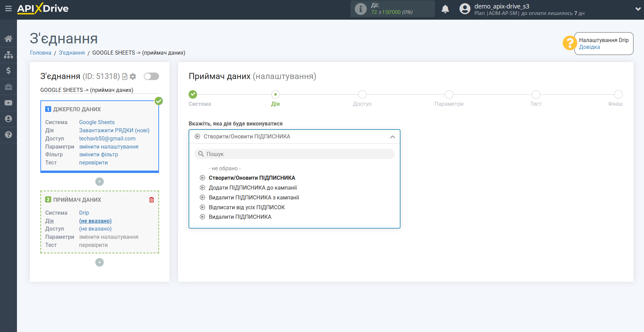Select the '- не обрано -' option
644x332 pixels.
225,169
